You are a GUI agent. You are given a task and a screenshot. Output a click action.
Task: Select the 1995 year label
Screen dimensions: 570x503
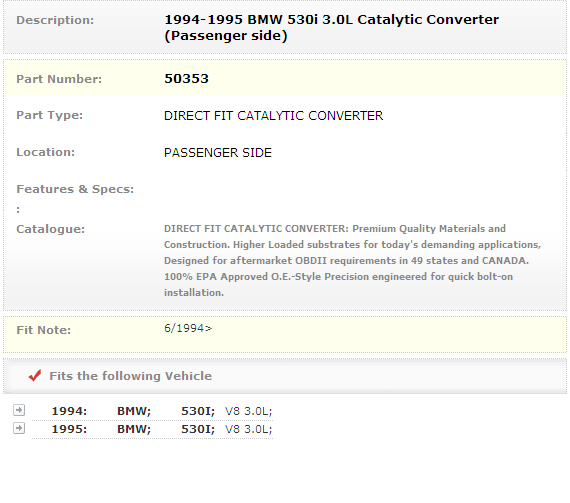tap(69, 429)
